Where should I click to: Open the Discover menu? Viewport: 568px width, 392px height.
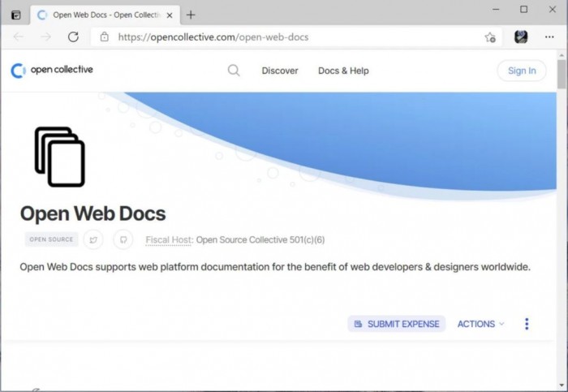[x=280, y=71]
